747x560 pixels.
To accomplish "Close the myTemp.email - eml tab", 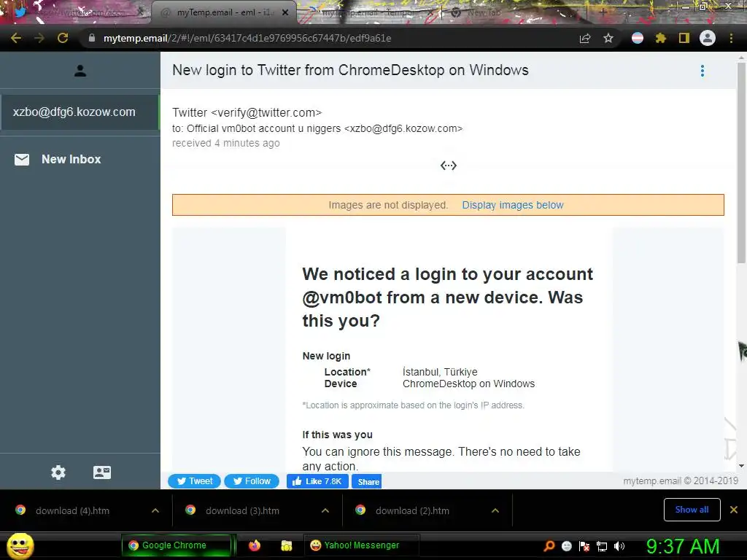I will (285, 12).
